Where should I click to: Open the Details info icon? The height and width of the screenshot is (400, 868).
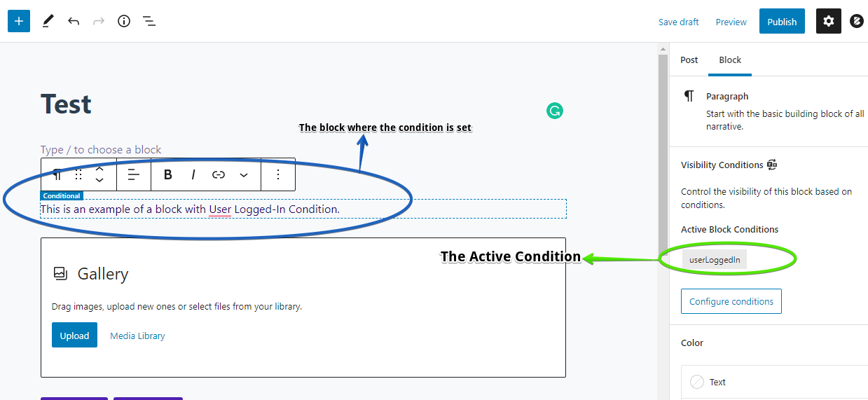pyautogui.click(x=124, y=21)
